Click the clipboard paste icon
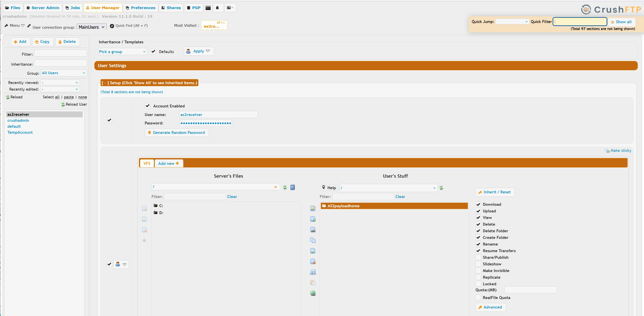The image size is (644, 316). point(313,282)
